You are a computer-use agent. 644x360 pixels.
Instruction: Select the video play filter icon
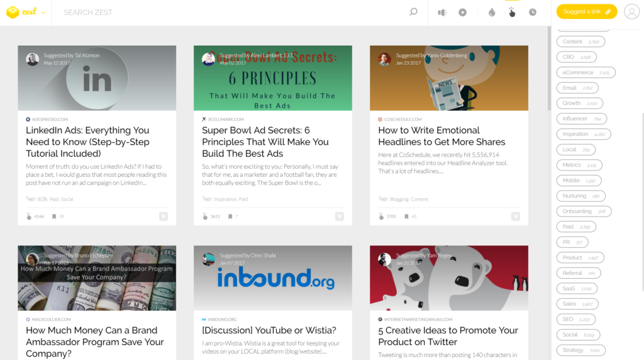pyautogui.click(x=462, y=13)
